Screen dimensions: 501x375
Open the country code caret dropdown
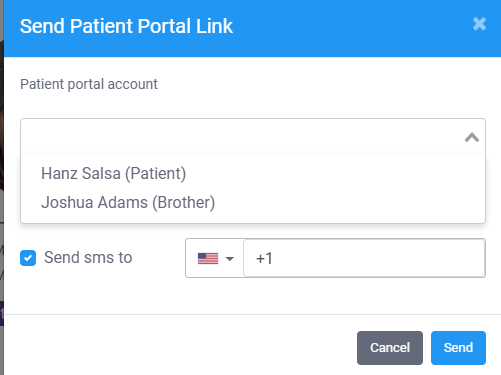230,258
